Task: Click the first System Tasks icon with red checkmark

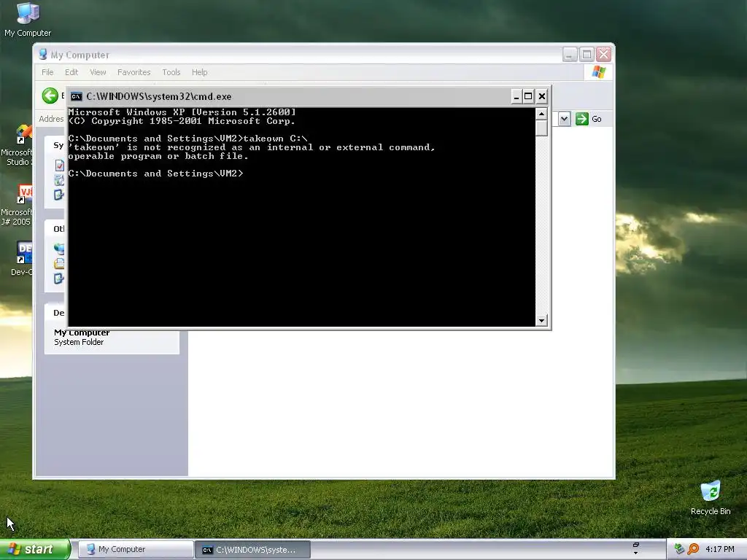Action: [60, 166]
